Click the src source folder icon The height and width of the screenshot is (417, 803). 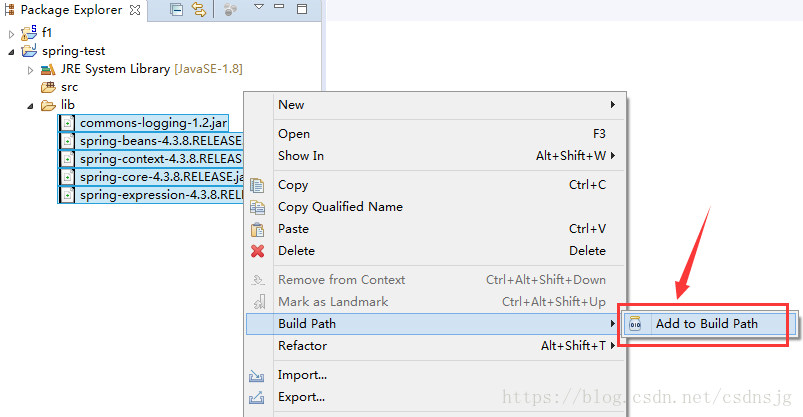coord(48,87)
